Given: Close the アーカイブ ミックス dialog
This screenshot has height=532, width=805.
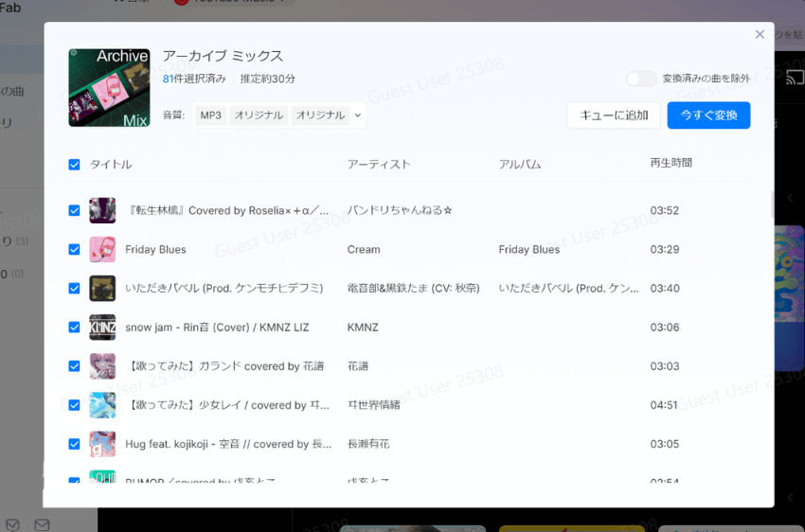Looking at the screenshot, I should (760, 35).
